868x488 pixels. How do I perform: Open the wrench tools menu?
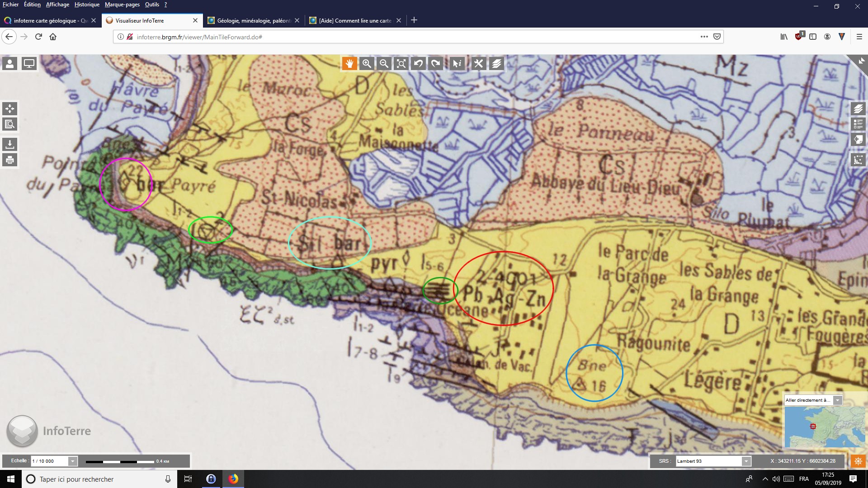(x=478, y=64)
